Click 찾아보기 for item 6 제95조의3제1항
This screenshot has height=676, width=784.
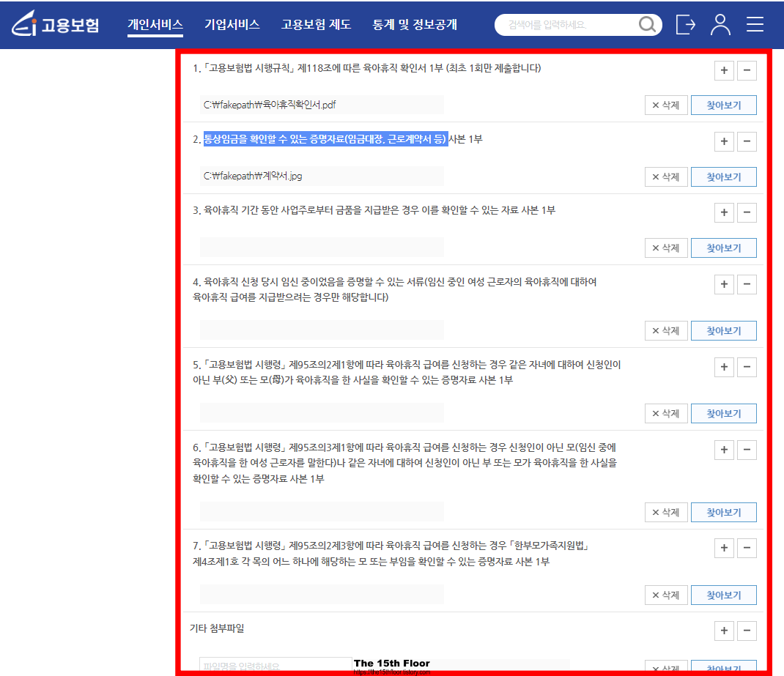[723, 512]
